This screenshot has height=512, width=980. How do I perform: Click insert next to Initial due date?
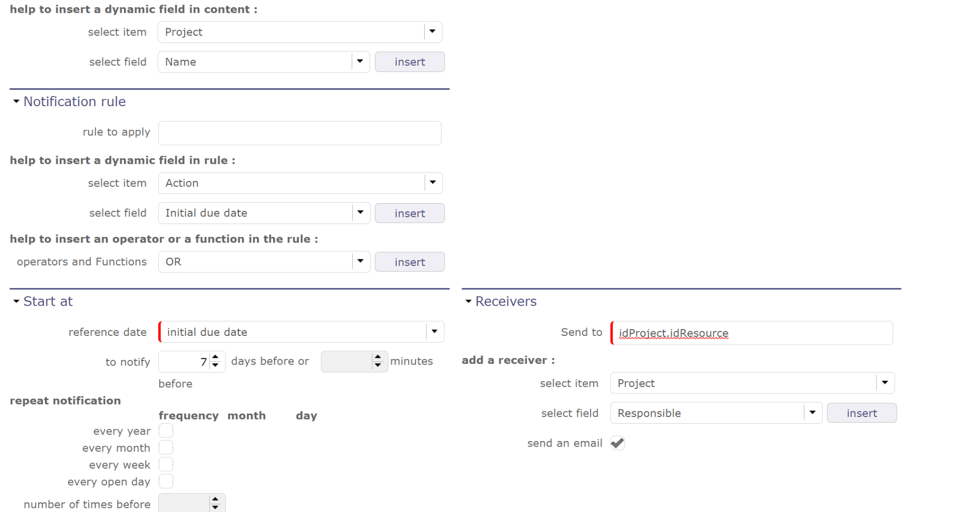click(x=409, y=213)
